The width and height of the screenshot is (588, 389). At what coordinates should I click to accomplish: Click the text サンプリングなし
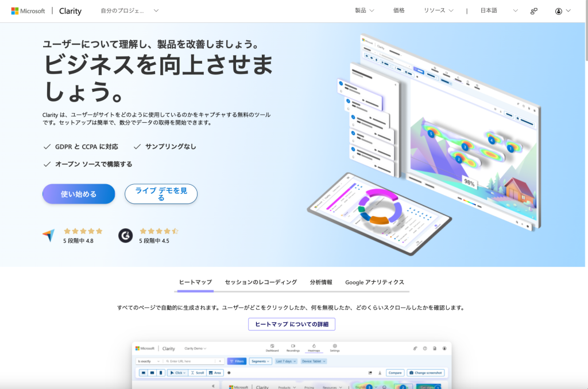tap(171, 146)
